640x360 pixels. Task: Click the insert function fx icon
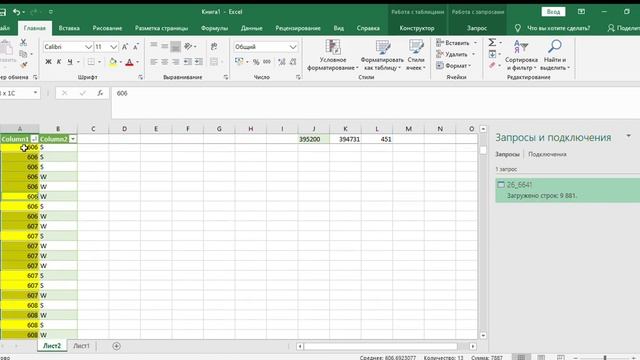100,93
